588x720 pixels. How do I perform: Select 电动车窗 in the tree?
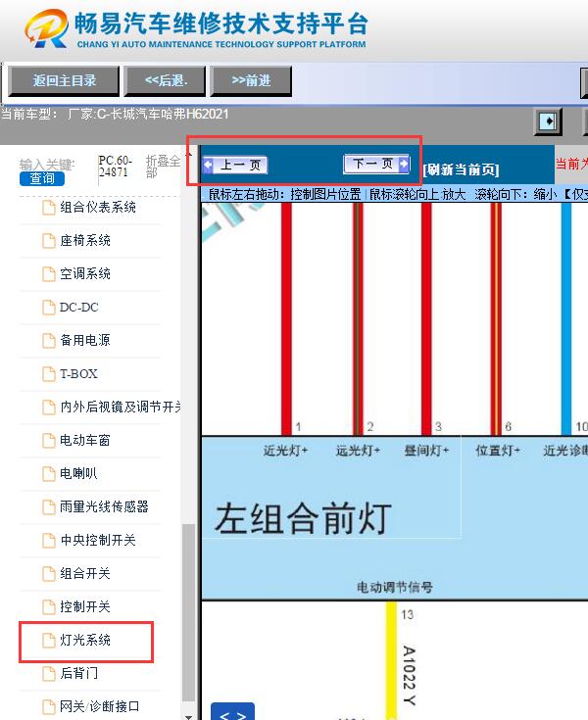[85, 441]
